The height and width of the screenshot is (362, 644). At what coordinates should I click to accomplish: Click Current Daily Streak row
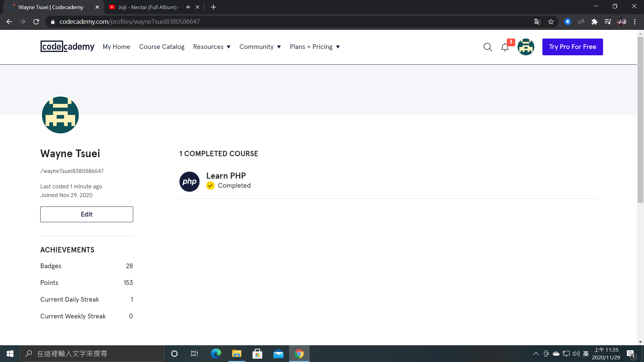tap(87, 299)
